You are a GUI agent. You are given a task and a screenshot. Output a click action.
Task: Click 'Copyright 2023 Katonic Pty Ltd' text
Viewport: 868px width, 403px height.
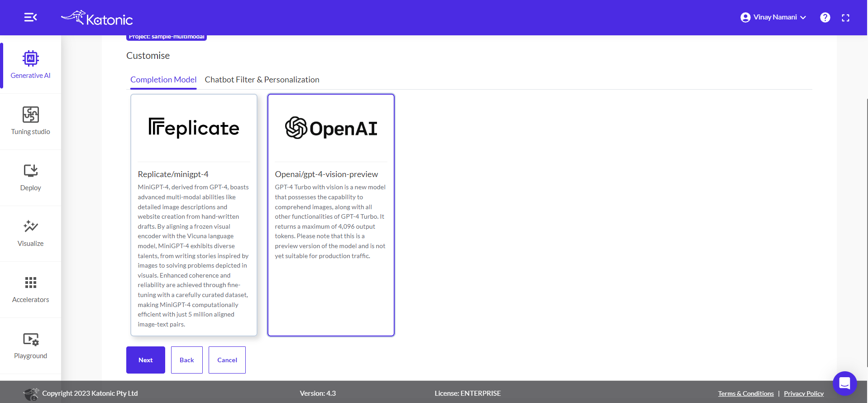[x=90, y=393]
